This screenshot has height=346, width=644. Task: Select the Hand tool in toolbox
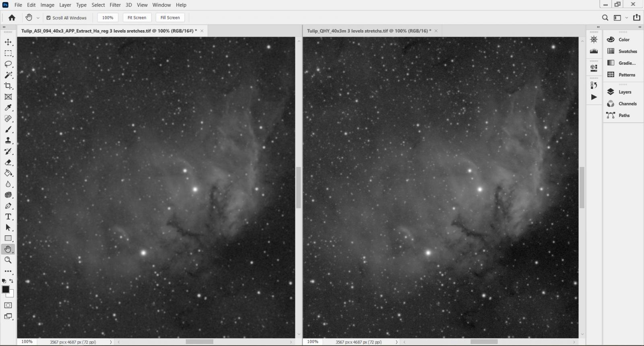tap(8, 249)
